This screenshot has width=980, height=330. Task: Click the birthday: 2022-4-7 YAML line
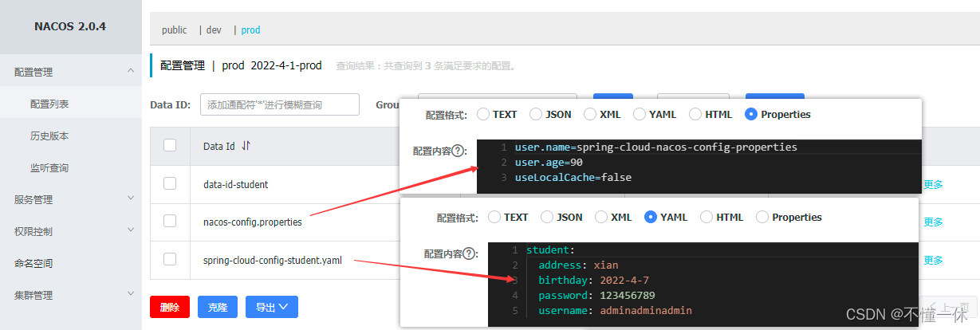pos(592,280)
